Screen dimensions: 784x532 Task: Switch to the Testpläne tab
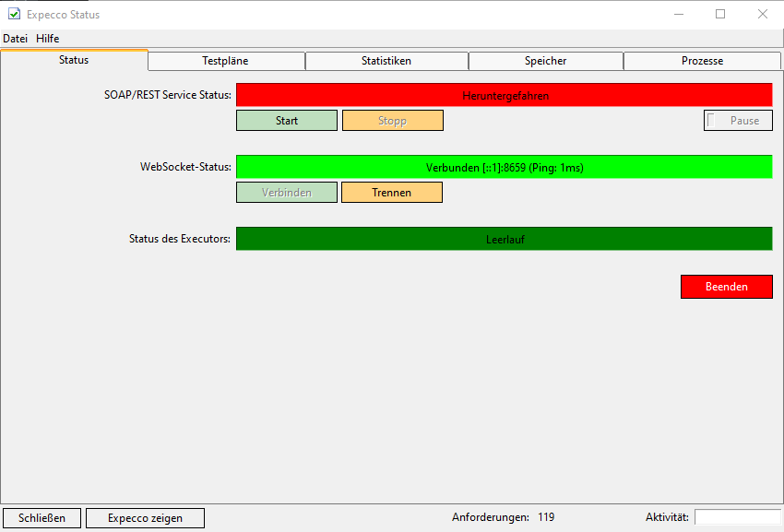[x=226, y=61]
